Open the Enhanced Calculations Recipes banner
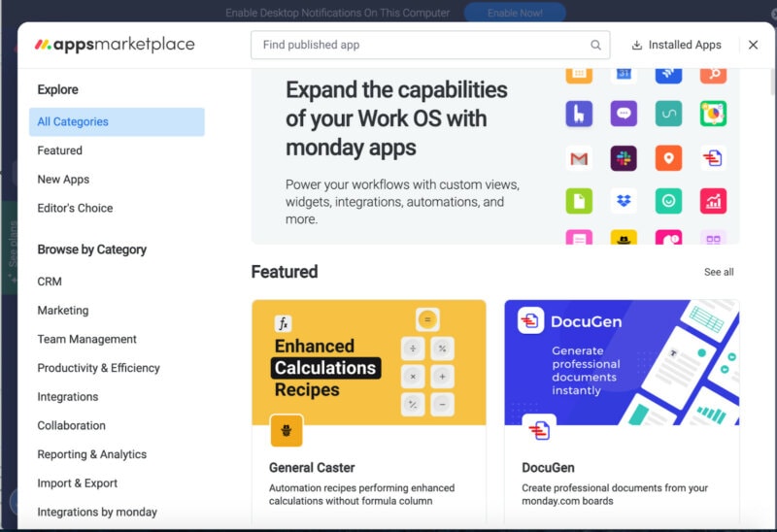The height and width of the screenshot is (532, 777). pyautogui.click(x=369, y=362)
